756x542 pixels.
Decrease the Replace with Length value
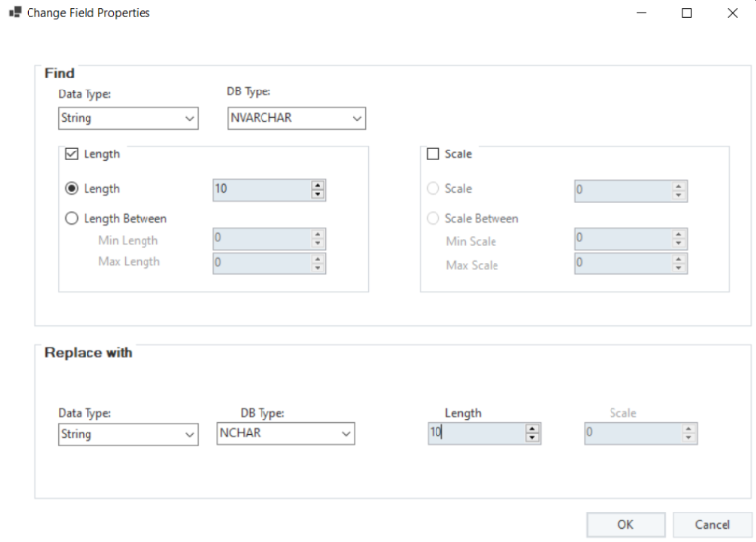(532, 437)
